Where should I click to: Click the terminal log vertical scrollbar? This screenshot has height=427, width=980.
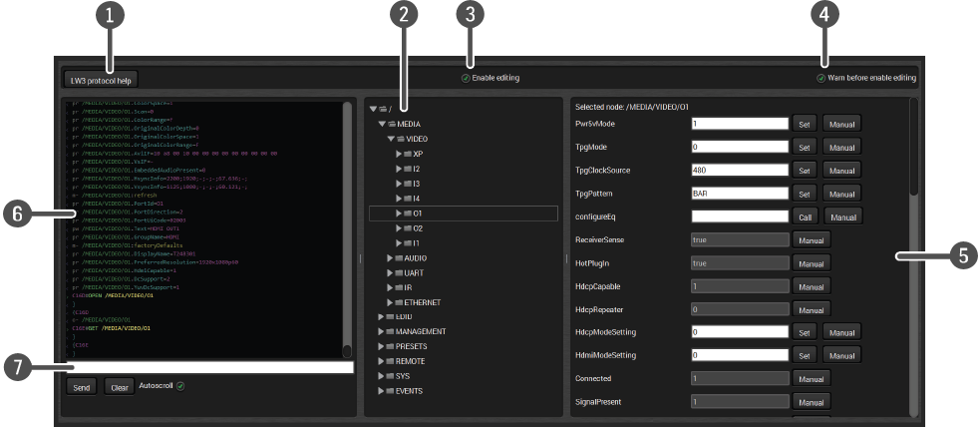pos(347,229)
